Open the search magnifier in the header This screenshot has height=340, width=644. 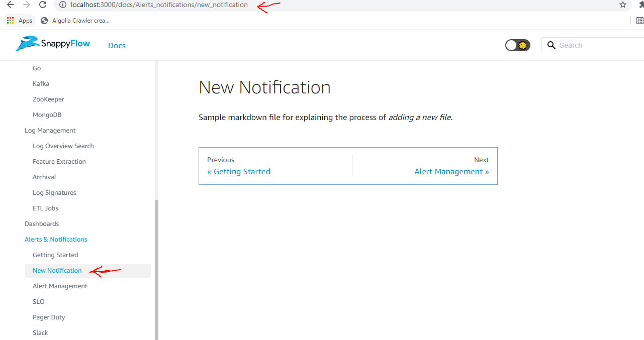point(551,45)
